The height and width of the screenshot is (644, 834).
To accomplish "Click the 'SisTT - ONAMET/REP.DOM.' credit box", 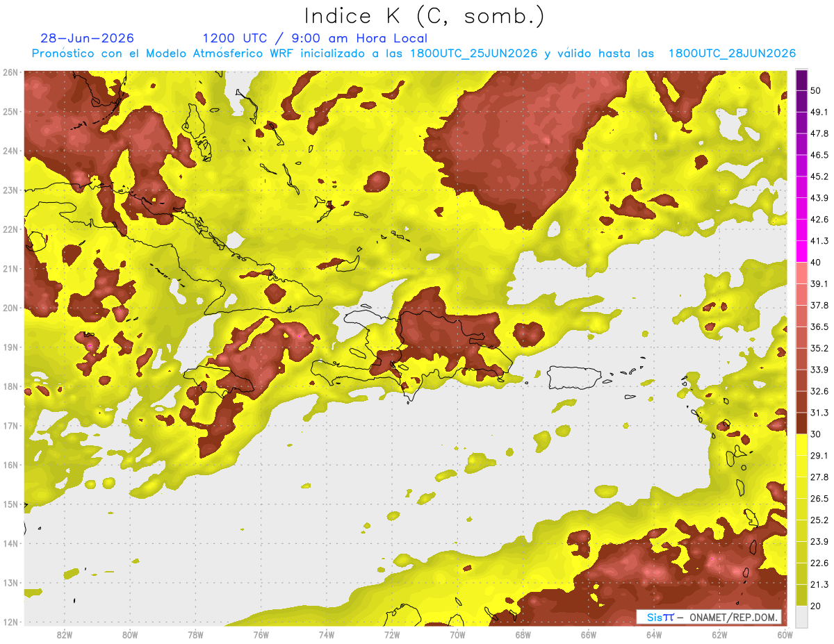I will point(709,617).
